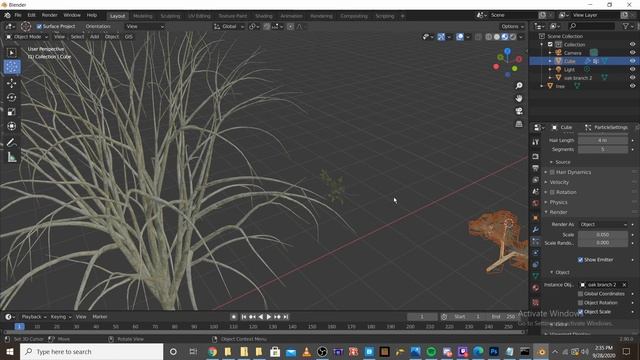Expand the Physics panel
640x360 pixels.
coord(558,202)
